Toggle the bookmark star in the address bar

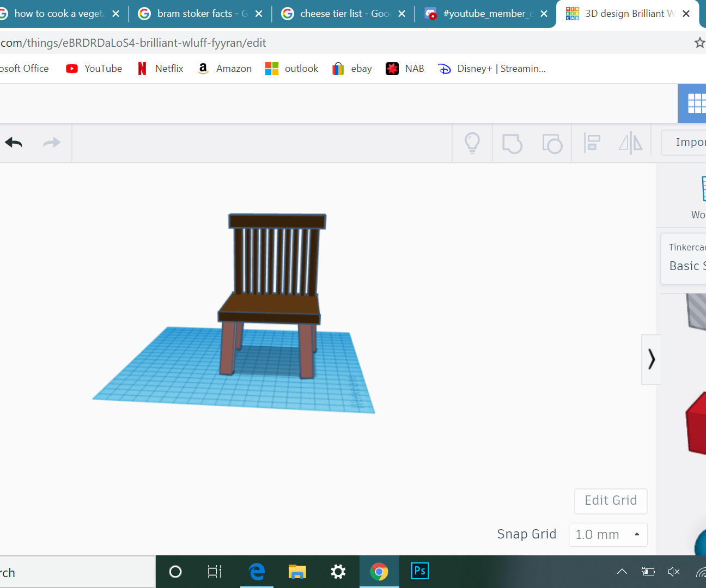(x=699, y=42)
